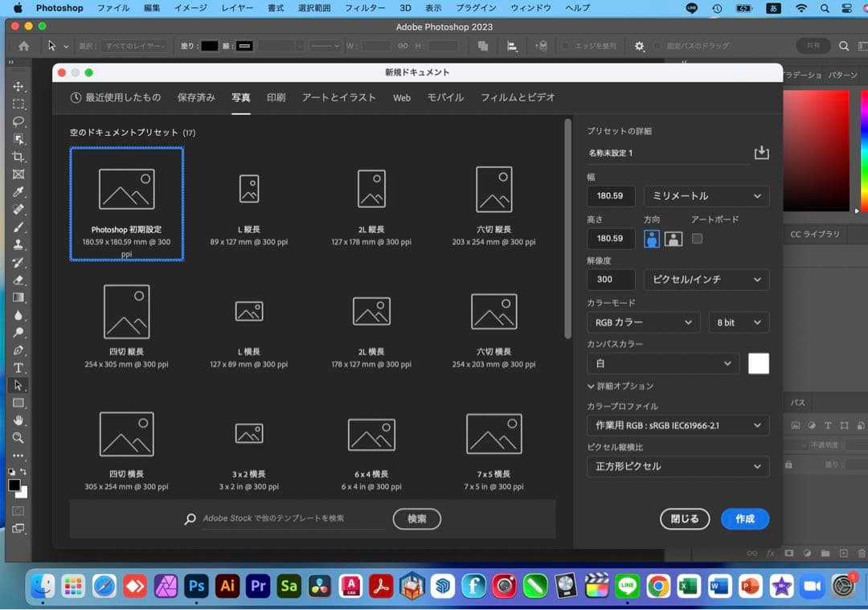
Task: Select portrait orientation under 方向
Action: pyautogui.click(x=651, y=239)
